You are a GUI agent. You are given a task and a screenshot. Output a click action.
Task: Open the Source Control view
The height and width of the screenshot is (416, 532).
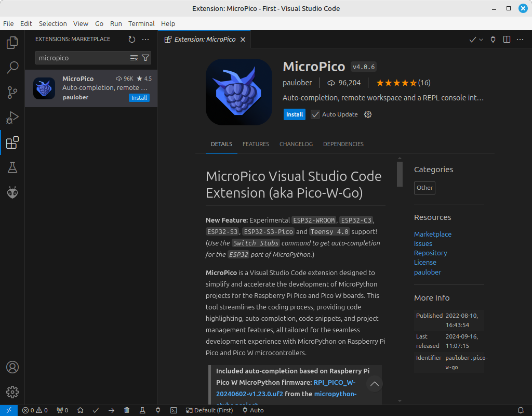(x=12, y=93)
